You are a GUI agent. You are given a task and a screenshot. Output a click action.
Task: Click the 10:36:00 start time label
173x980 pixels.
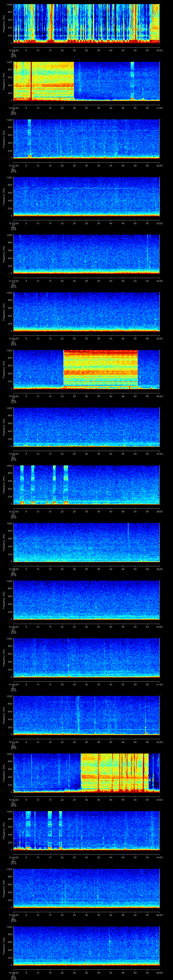(13, 454)
